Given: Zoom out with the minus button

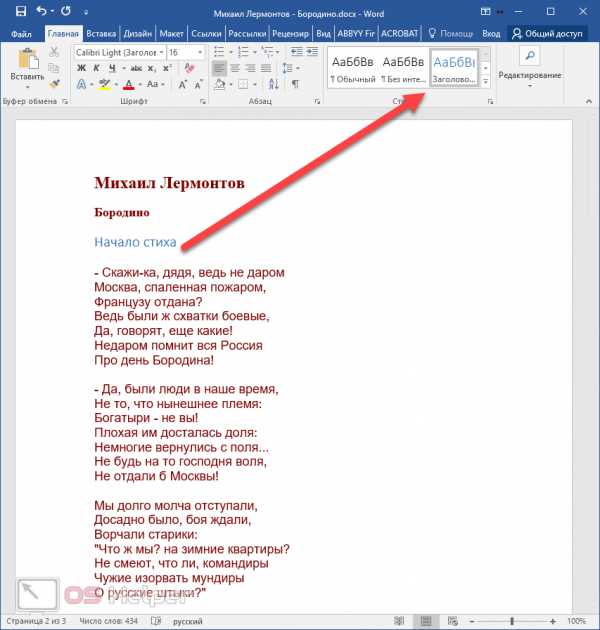Looking at the screenshot, I should coord(472,621).
